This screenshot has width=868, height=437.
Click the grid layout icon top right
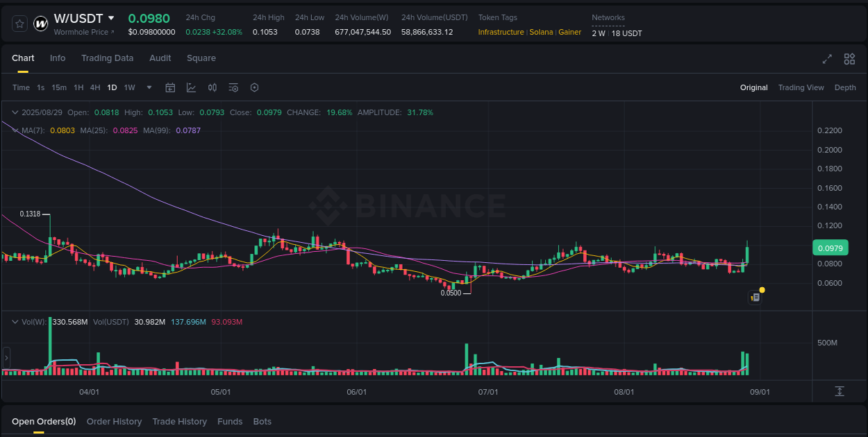tap(849, 59)
